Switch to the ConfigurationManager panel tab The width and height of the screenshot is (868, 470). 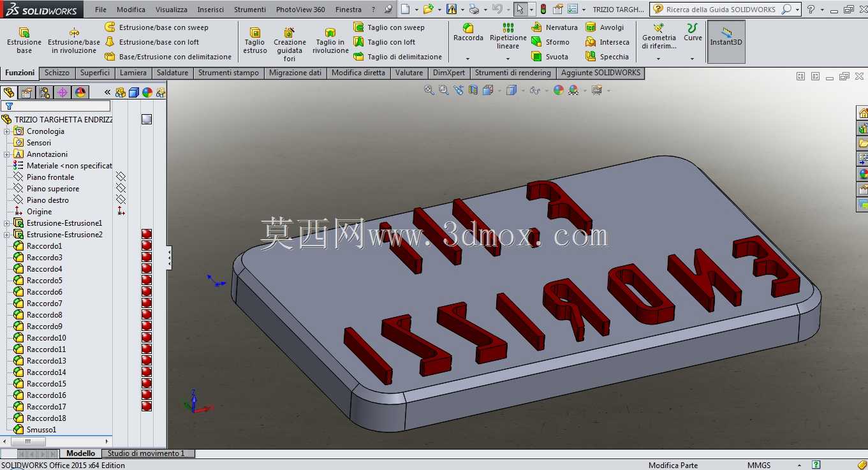point(45,92)
